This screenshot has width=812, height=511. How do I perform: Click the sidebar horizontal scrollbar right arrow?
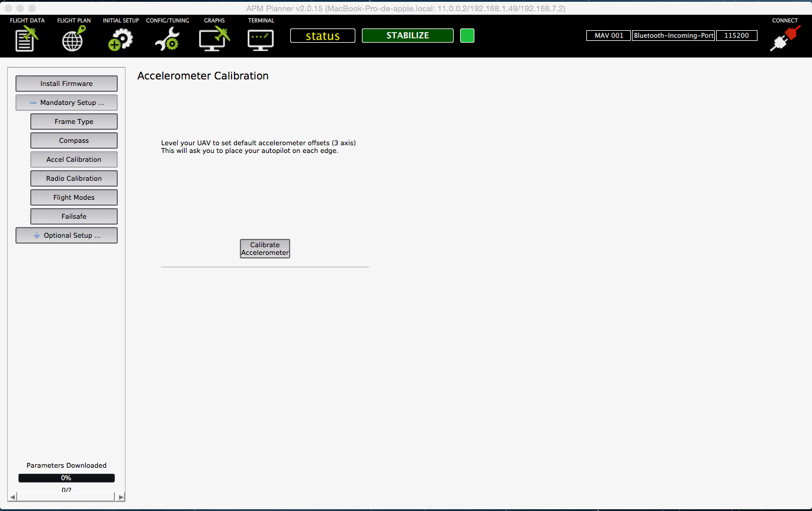tap(121, 497)
